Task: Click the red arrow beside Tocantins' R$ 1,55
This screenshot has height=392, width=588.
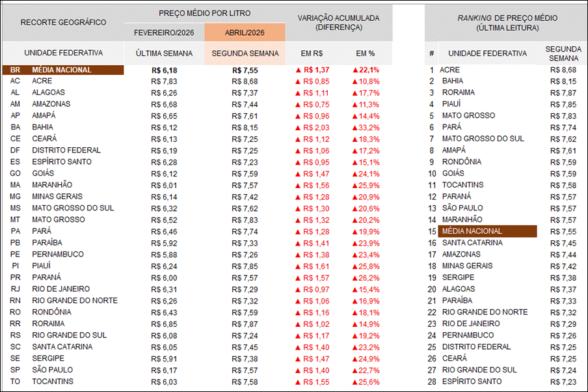Action: 299,382
